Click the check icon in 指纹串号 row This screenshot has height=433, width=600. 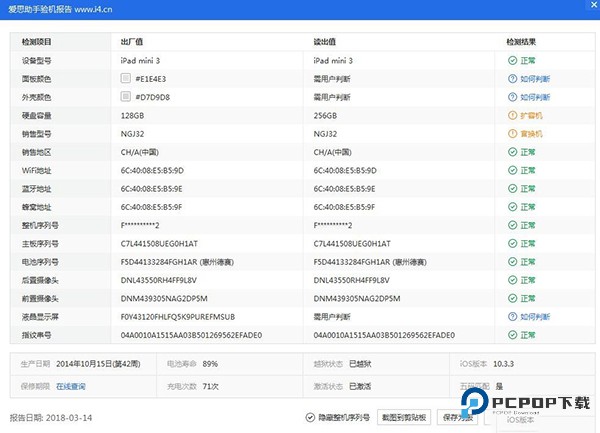coord(512,335)
